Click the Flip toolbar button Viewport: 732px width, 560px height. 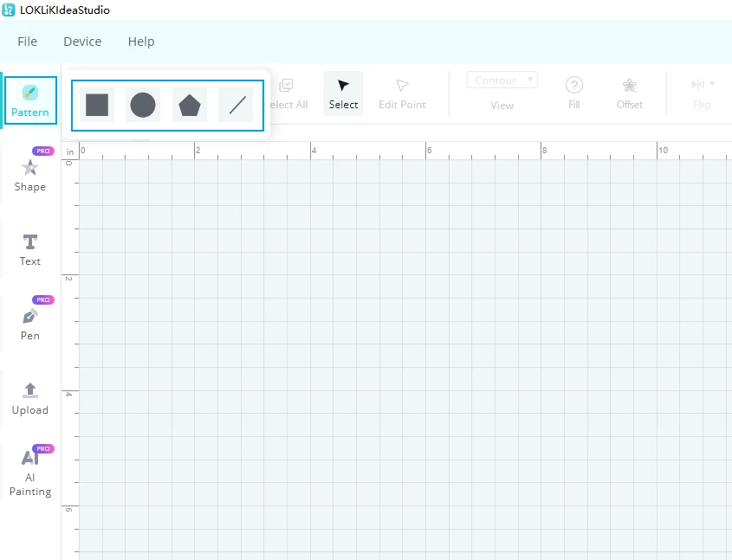701,93
